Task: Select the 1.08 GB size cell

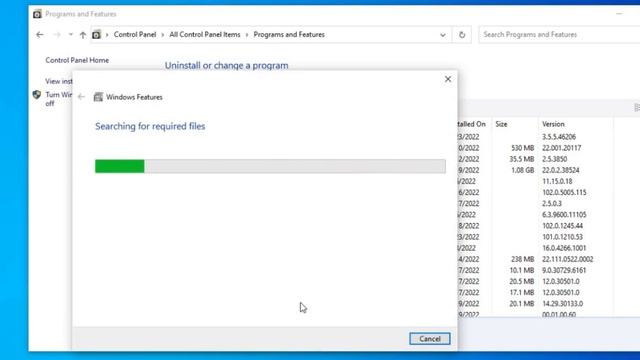Action: pyautogui.click(x=522, y=170)
